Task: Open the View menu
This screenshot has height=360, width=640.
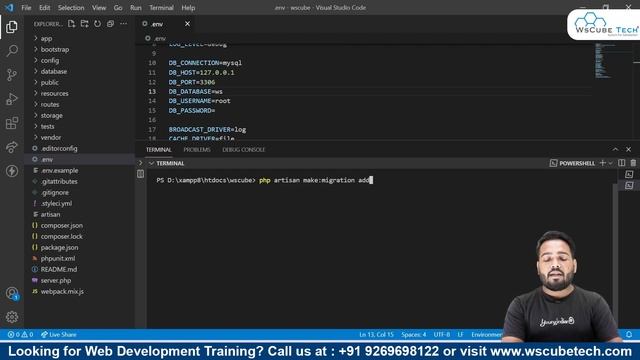Action: coord(99,8)
